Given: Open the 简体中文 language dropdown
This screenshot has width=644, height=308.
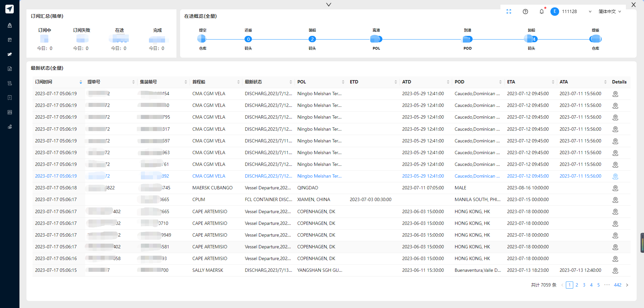Looking at the screenshot, I should point(610,11).
